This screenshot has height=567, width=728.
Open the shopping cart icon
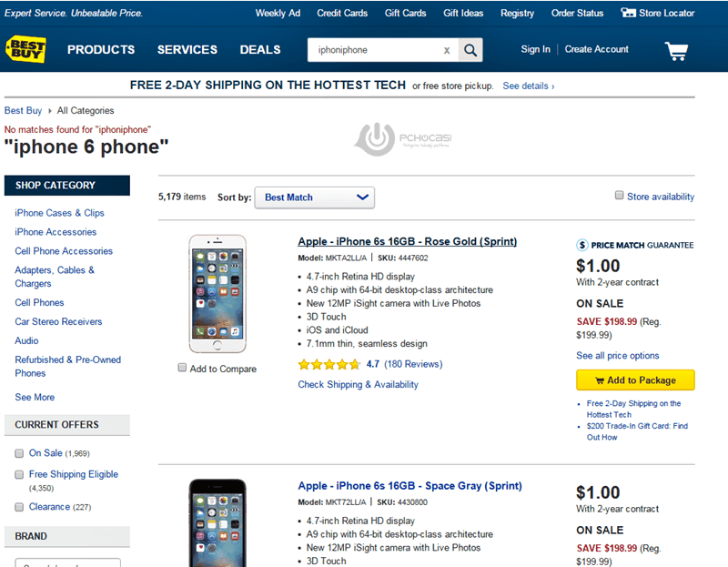676,50
